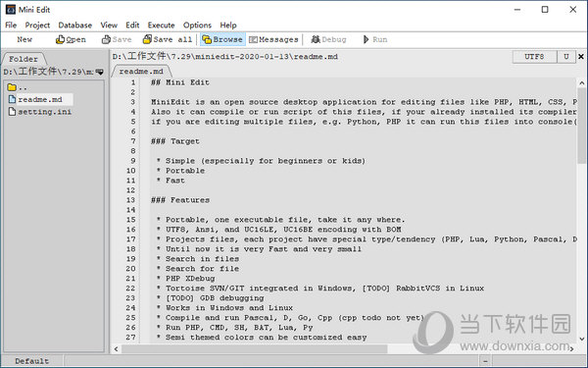
Task: Open the File menu
Action: coord(11,26)
